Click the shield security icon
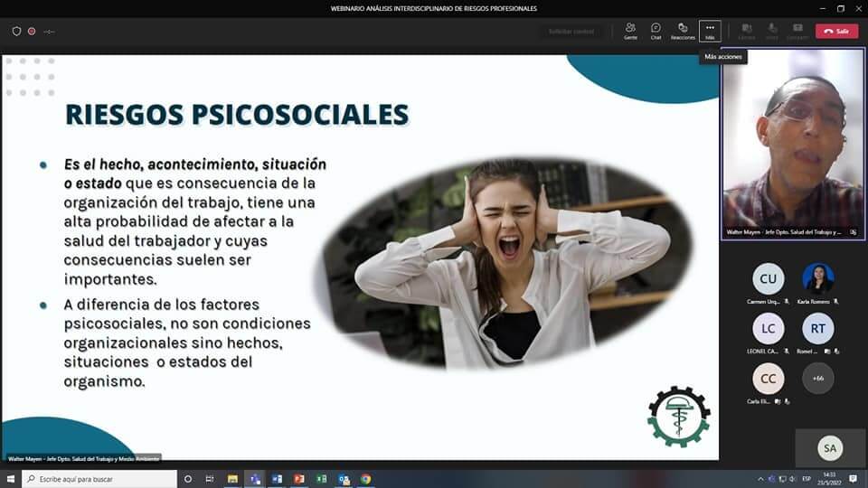Image resolution: width=868 pixels, height=488 pixels. 16,32
